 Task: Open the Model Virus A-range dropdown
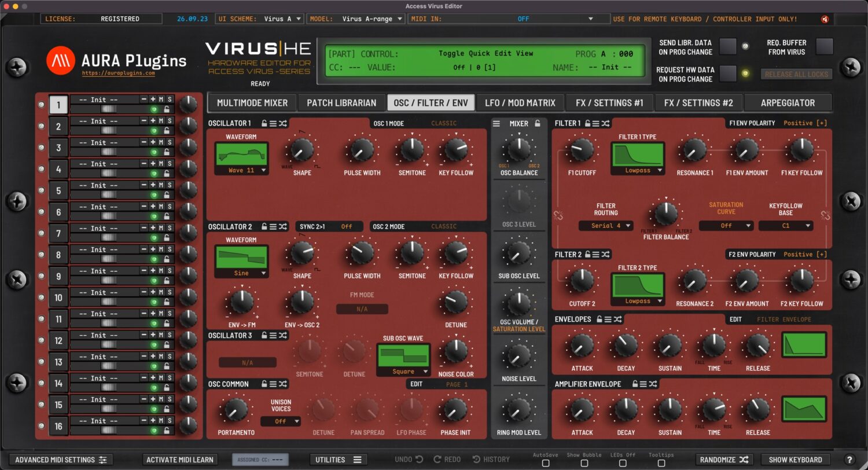(x=356, y=19)
